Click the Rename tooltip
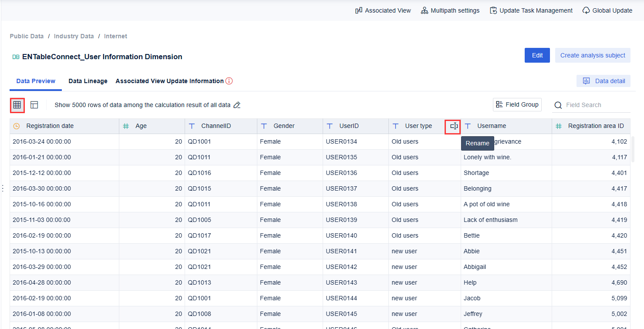The width and height of the screenshot is (644, 329). (x=478, y=143)
